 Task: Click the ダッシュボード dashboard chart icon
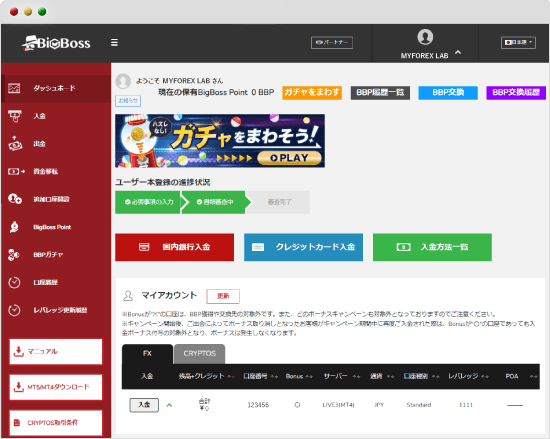(14, 88)
